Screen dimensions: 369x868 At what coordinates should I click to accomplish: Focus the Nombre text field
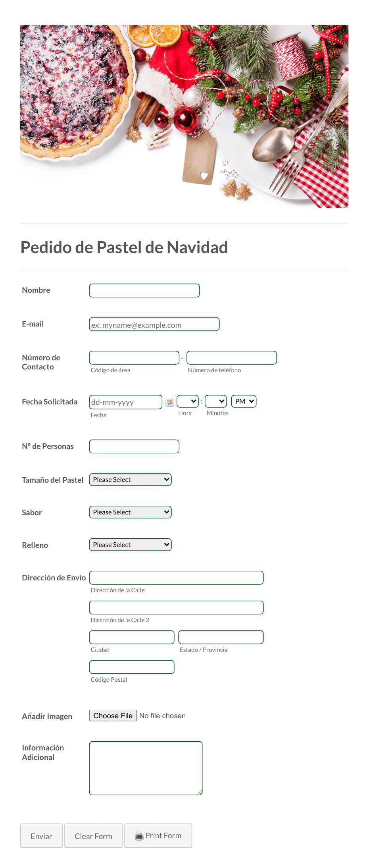click(144, 290)
